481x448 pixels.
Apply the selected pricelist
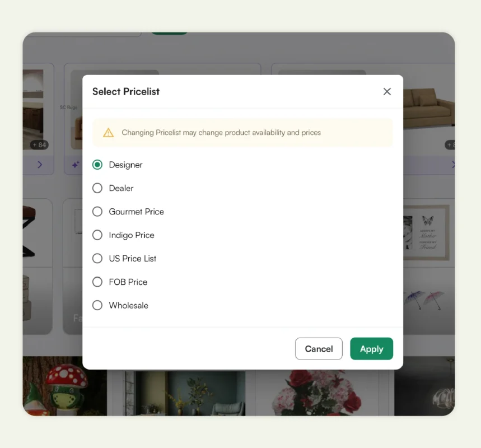(x=371, y=348)
